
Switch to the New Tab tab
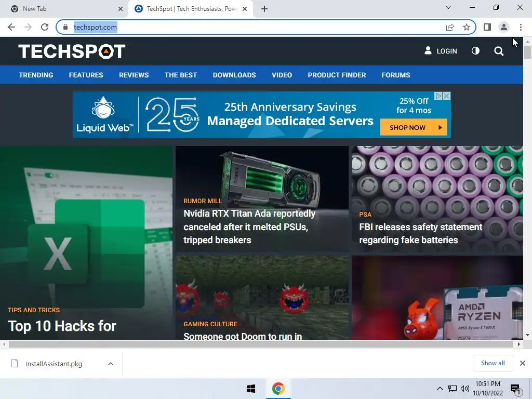click(64, 9)
